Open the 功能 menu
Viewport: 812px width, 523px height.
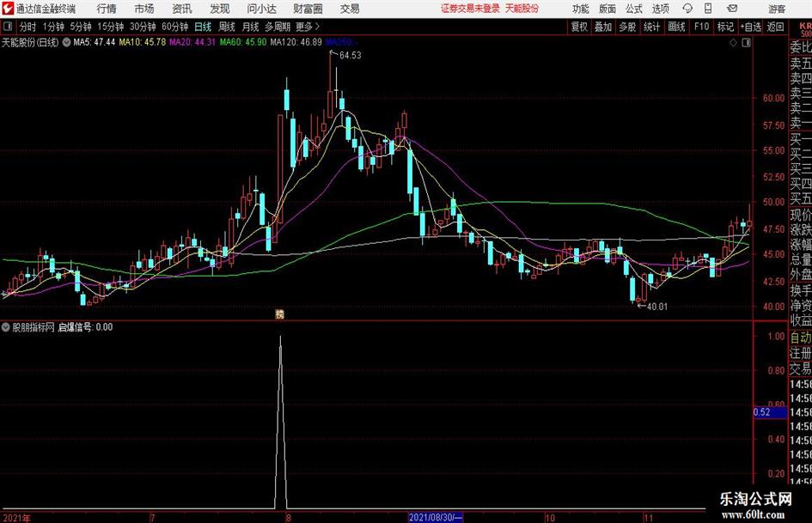(581, 9)
